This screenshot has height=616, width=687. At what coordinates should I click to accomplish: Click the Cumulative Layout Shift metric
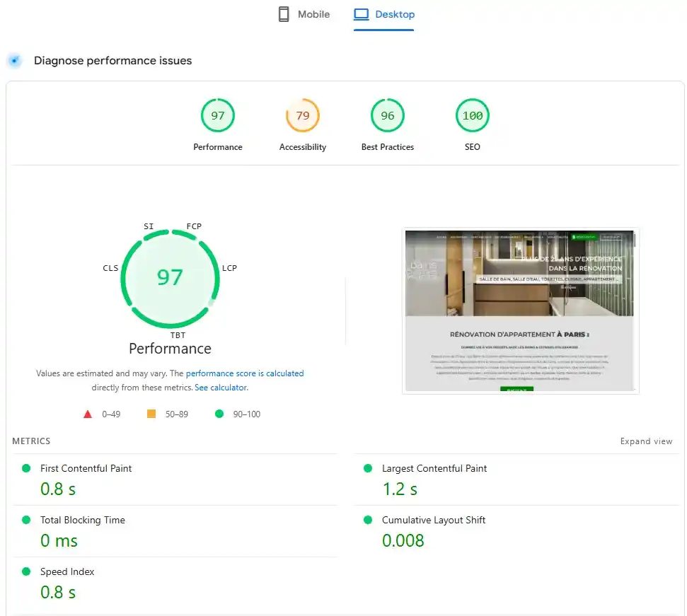tap(433, 521)
